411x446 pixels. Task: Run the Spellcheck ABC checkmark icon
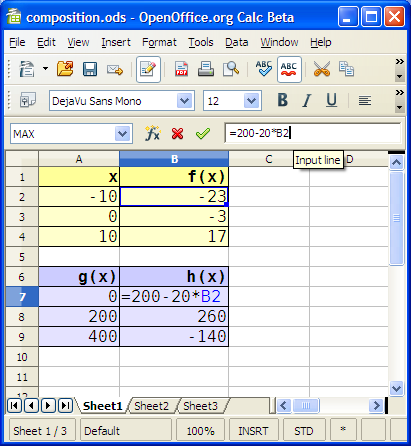pyautogui.click(x=264, y=69)
